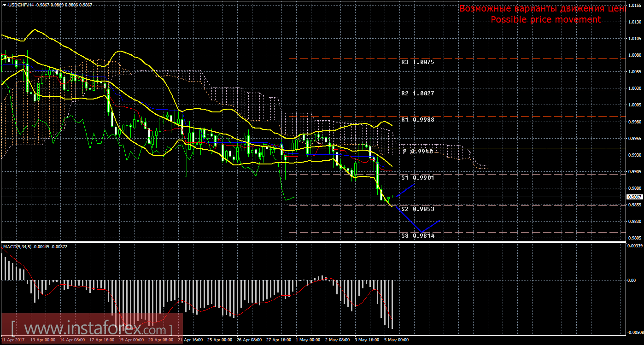Viewport: 644px width, 345px height.
Task: Select the R3 1.0075 resistance level label
Action: coord(417,62)
